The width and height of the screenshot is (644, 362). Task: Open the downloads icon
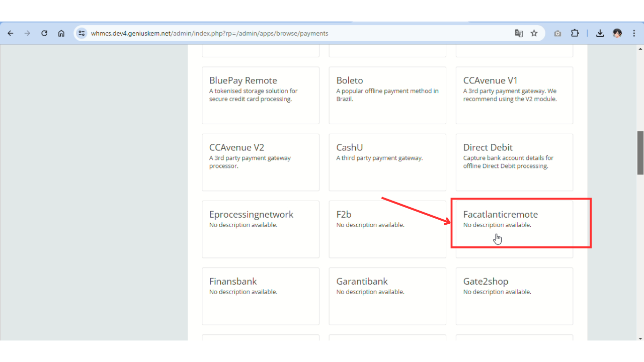600,33
